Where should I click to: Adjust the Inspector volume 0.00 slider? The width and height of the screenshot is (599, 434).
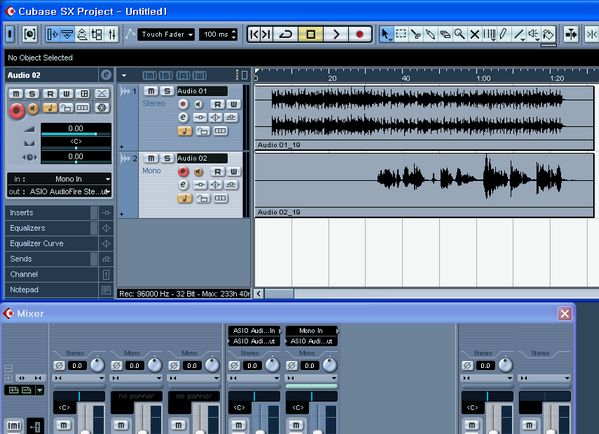[76, 130]
